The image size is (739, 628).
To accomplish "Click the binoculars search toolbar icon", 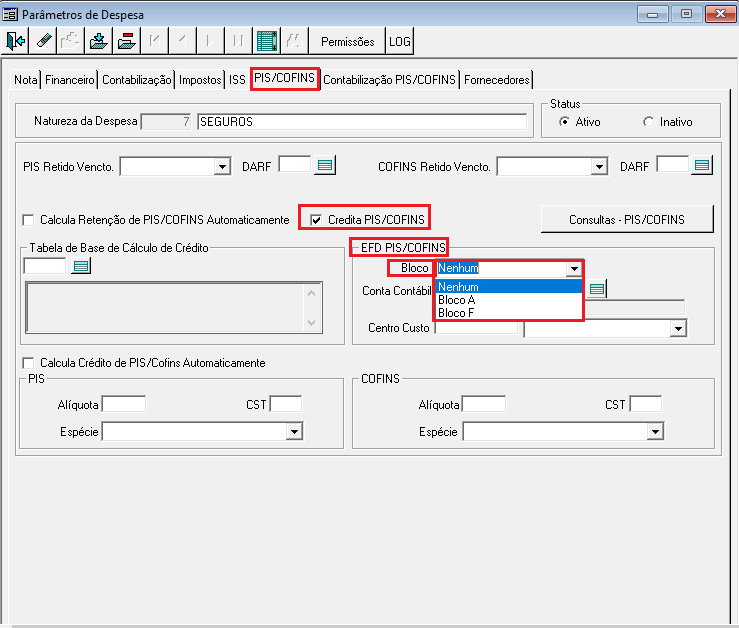I will (x=294, y=41).
